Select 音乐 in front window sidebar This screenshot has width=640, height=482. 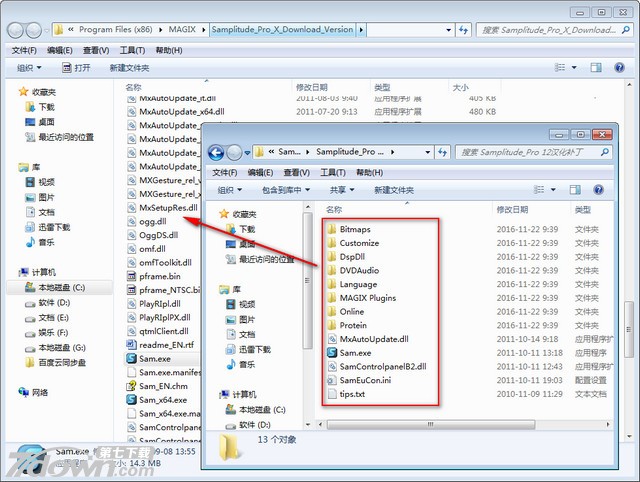(240, 364)
